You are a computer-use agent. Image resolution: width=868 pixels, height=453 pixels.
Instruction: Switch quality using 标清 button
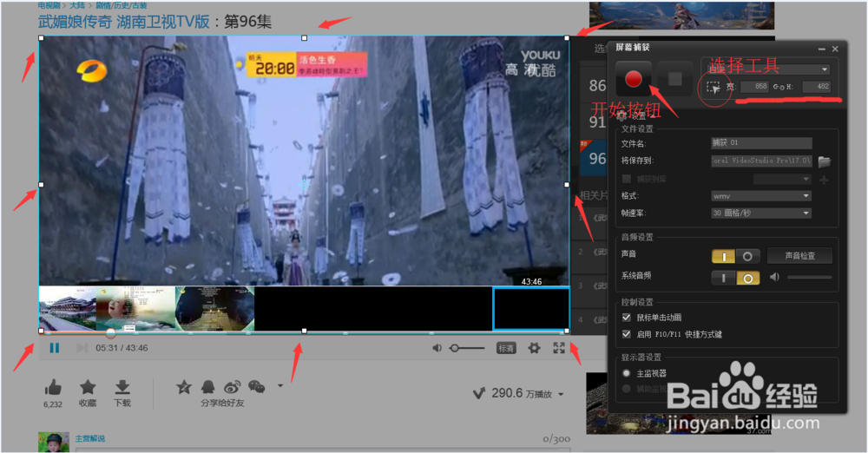pos(506,348)
